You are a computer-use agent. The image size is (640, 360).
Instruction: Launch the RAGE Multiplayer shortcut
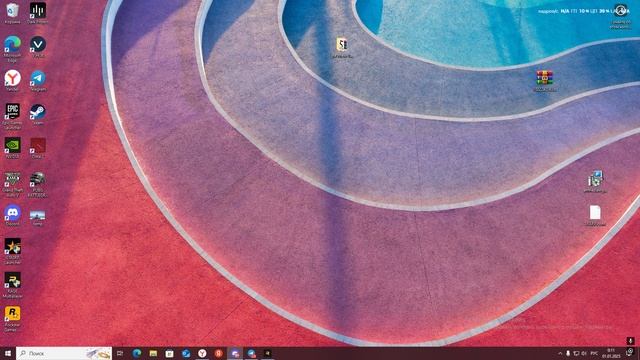pos(12,284)
